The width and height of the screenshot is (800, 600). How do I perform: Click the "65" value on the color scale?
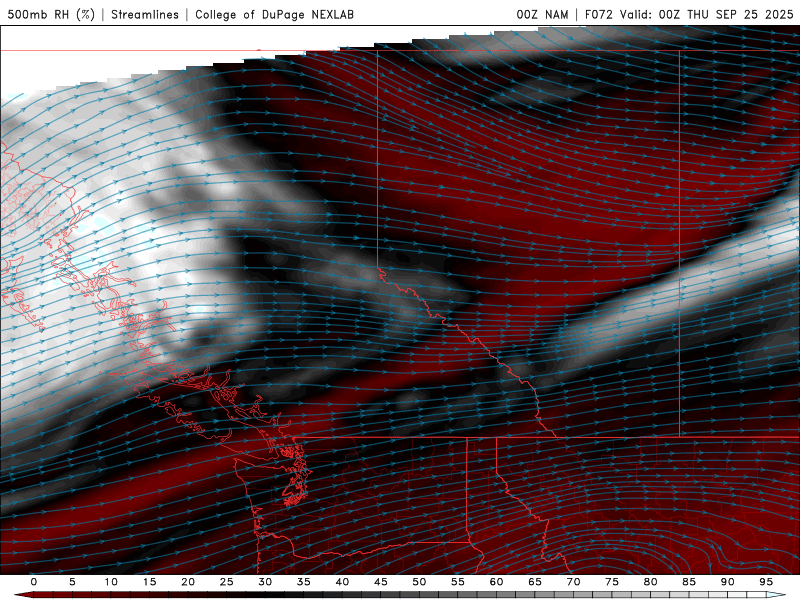[534, 582]
